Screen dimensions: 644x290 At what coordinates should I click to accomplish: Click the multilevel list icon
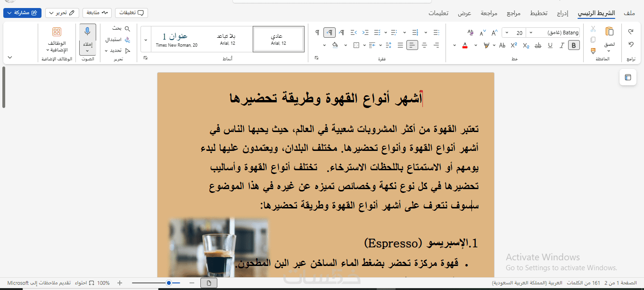pos(394,33)
